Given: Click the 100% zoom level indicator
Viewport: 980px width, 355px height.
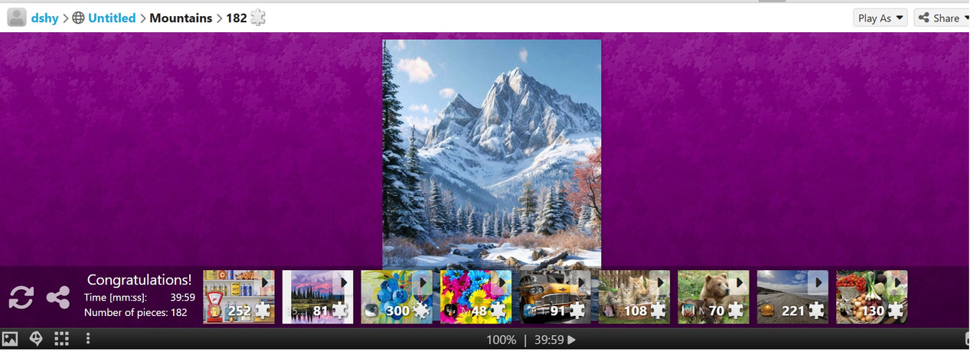Looking at the screenshot, I should (501, 340).
